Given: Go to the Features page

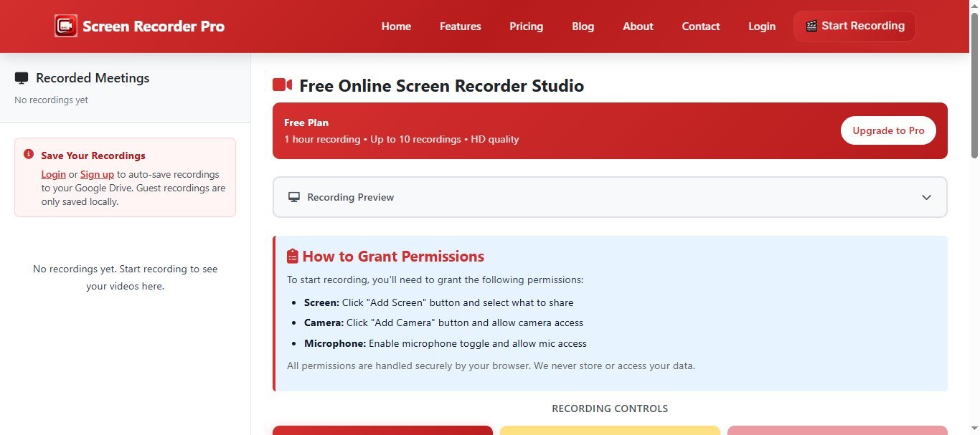Looking at the screenshot, I should point(461,27).
